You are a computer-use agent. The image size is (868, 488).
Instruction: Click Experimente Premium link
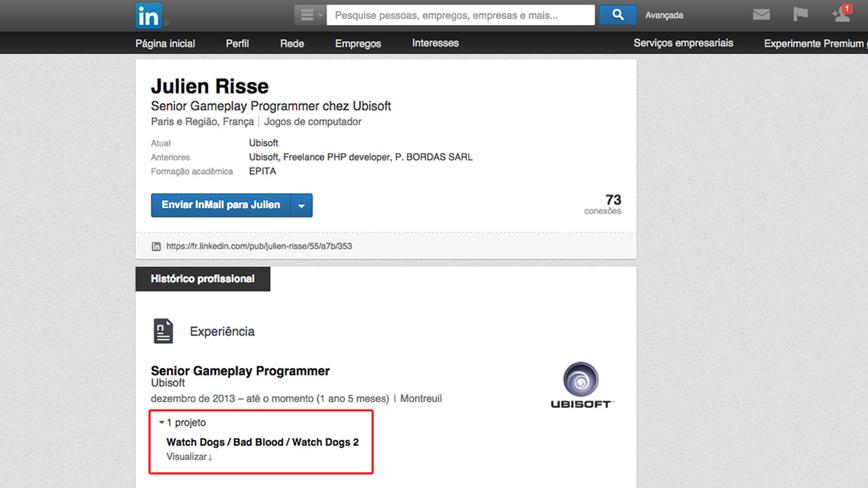(x=815, y=43)
